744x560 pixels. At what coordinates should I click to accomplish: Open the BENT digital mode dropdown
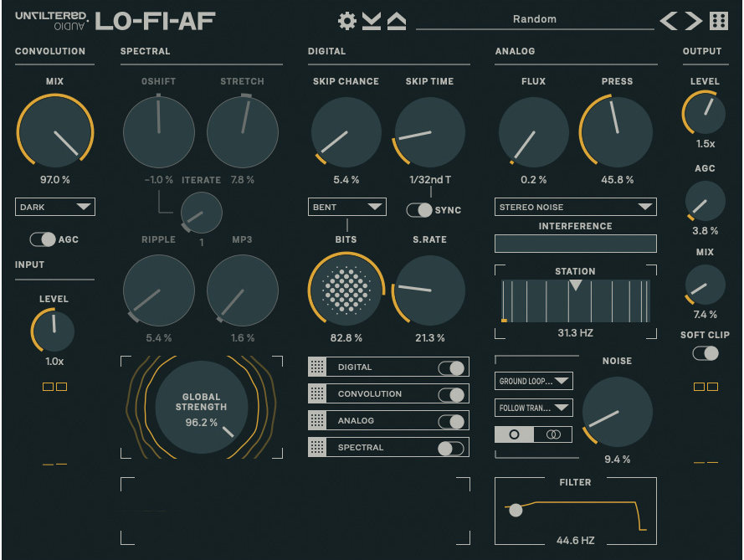click(346, 207)
